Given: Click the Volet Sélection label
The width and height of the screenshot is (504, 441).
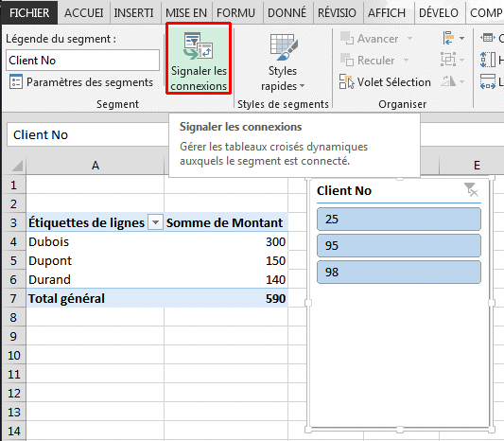Looking at the screenshot, I should pyautogui.click(x=394, y=82).
